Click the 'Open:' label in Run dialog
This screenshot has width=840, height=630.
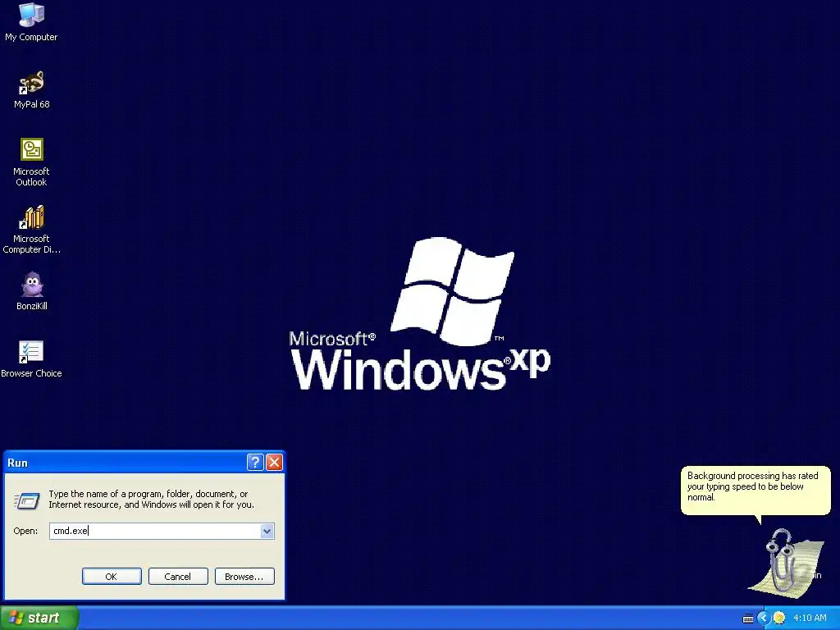[x=25, y=531]
